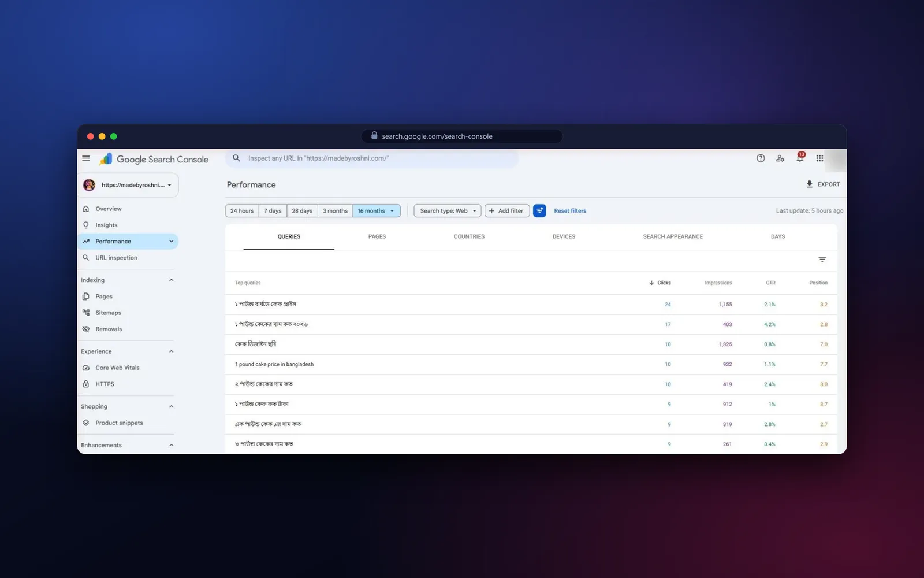Image resolution: width=924 pixels, height=578 pixels.
Task: Switch to the Days tab
Action: pos(778,237)
